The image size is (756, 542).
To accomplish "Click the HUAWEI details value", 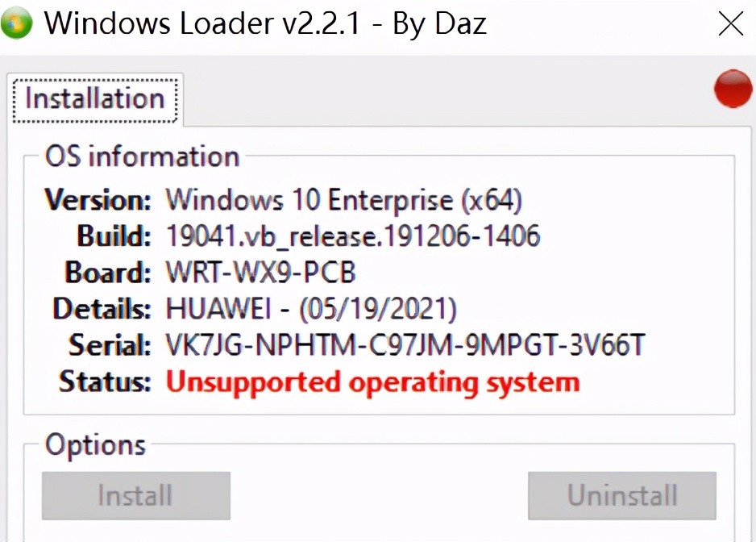I will (311, 309).
